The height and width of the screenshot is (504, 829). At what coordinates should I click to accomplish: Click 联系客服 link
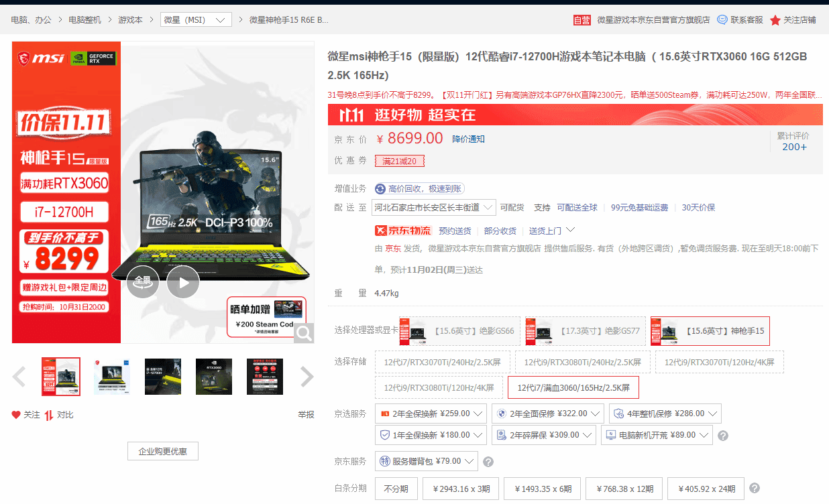747,20
